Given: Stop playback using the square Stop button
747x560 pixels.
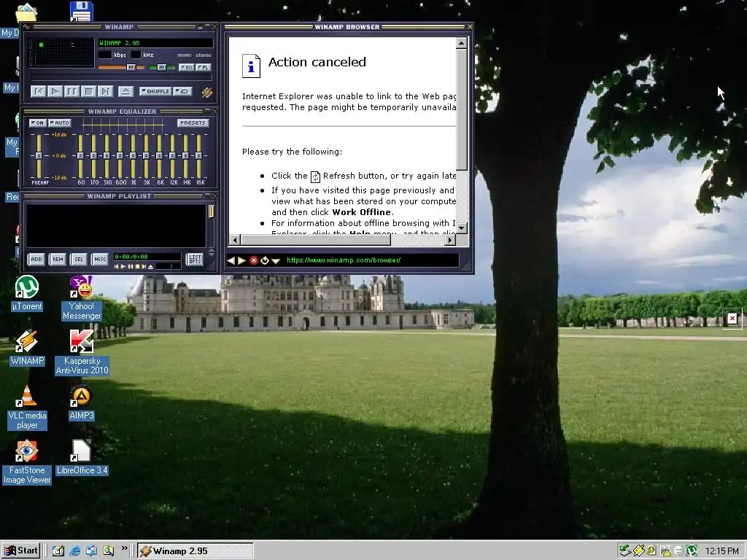Looking at the screenshot, I should click(88, 91).
